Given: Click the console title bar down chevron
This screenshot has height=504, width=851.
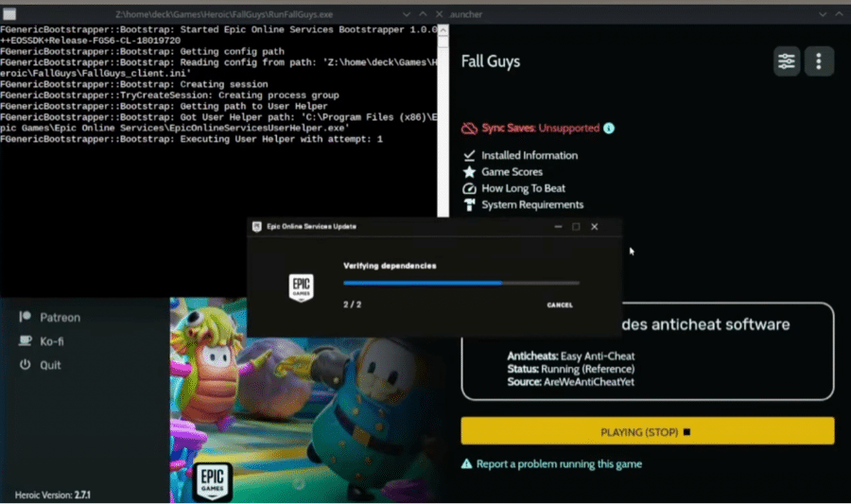Looking at the screenshot, I should [x=407, y=14].
